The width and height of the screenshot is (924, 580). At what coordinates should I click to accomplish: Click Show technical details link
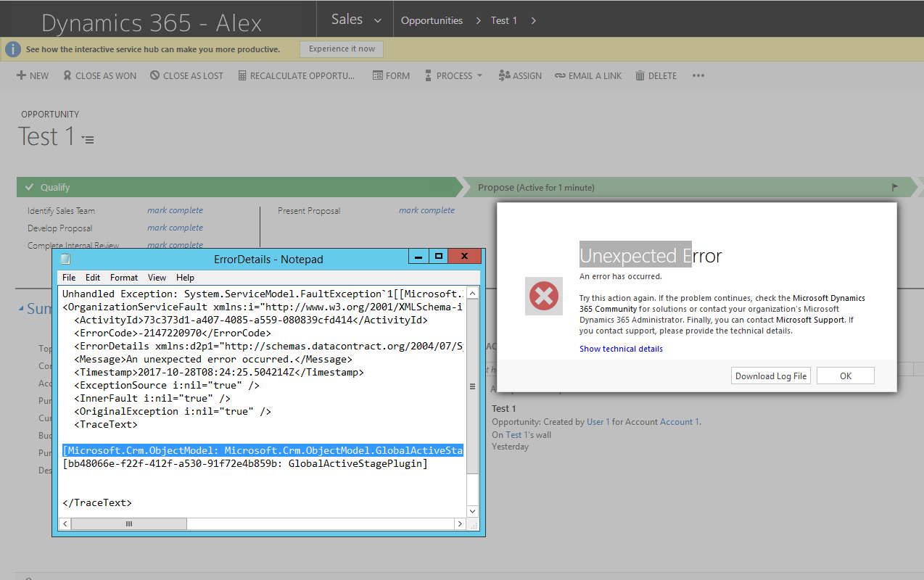pos(621,349)
